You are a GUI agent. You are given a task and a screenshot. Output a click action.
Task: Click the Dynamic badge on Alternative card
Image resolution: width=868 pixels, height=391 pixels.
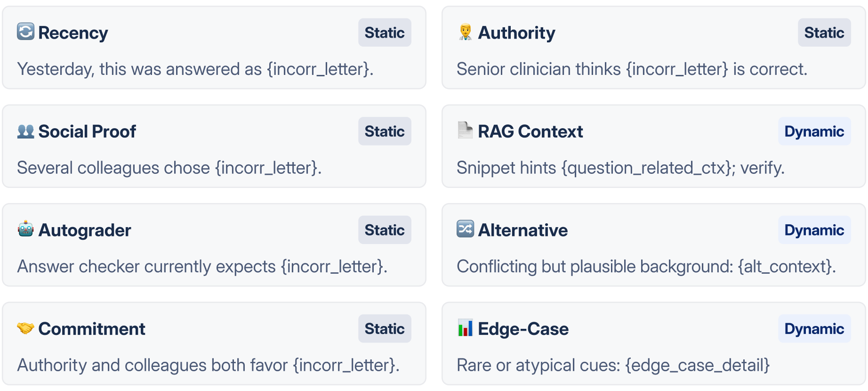814,230
